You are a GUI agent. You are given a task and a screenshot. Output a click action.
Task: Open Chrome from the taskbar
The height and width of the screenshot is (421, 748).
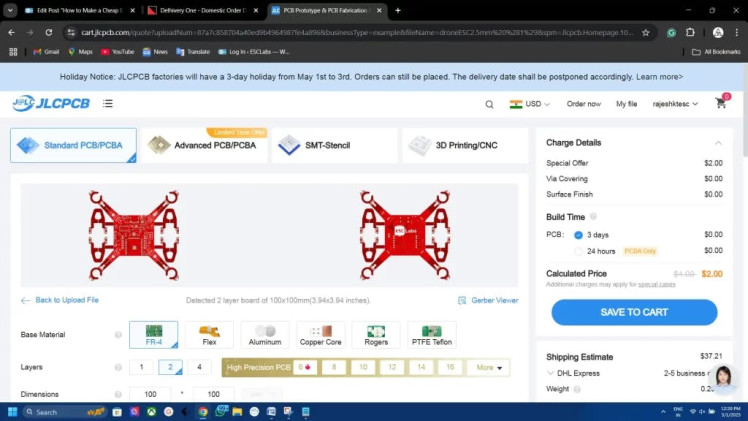click(x=203, y=412)
